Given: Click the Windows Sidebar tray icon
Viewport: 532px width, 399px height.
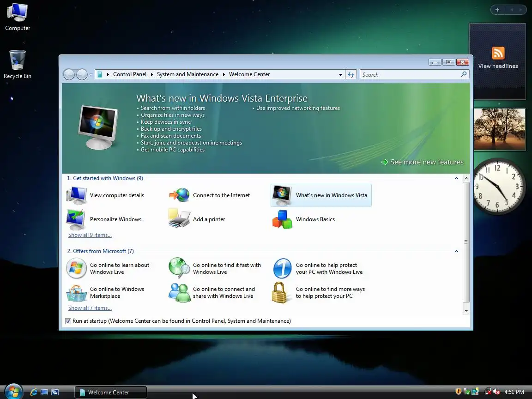Looking at the screenshot, I should click(x=475, y=392).
